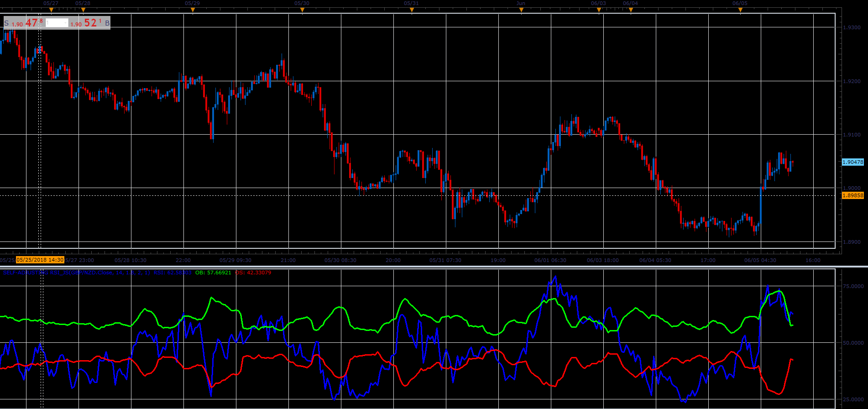Click the 06/01 06:30 time axis label

pyautogui.click(x=550, y=260)
